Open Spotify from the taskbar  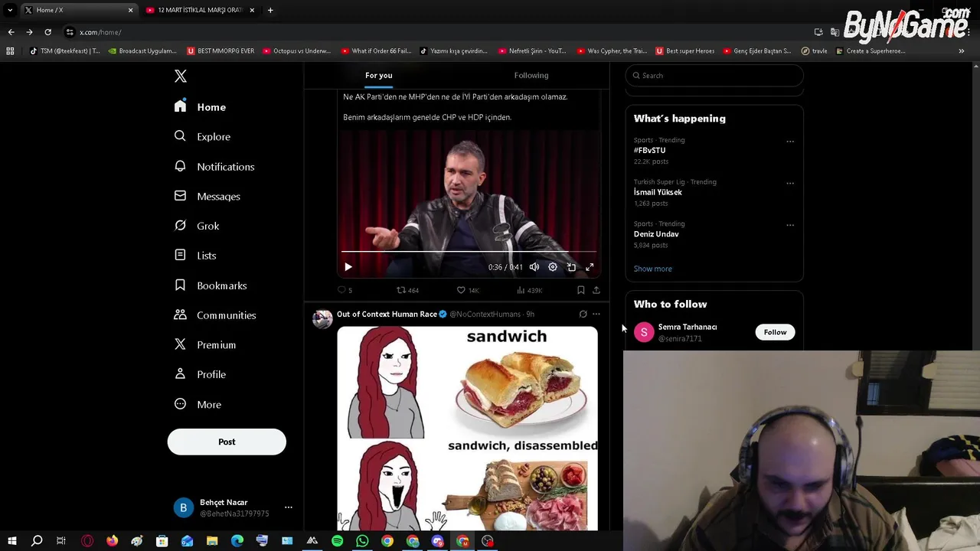click(x=338, y=541)
